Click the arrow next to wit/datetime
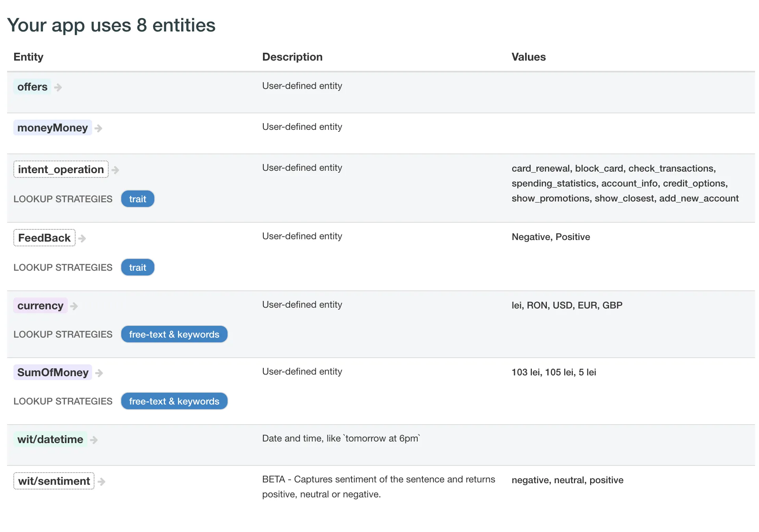Viewport: 759px width, 532px height. point(94,440)
